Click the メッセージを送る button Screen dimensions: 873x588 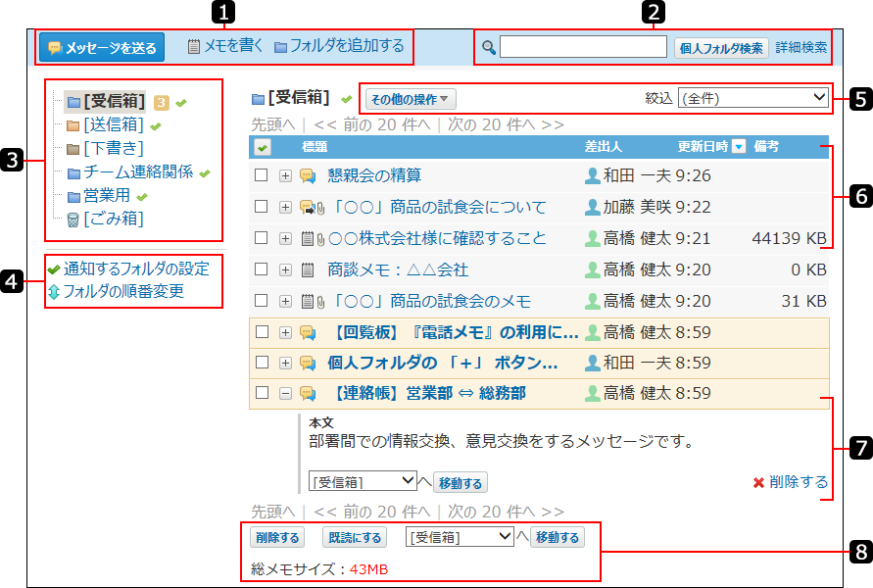click(x=102, y=48)
